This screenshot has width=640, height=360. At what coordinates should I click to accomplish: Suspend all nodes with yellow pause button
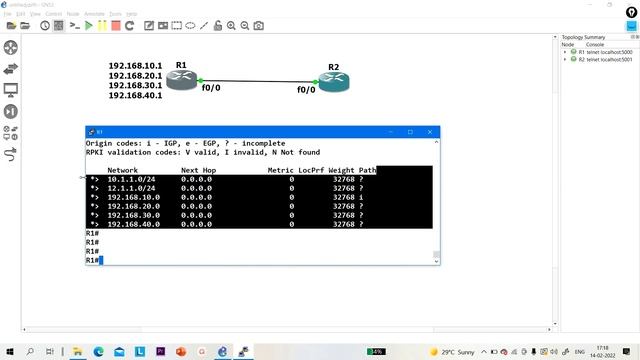[102, 26]
